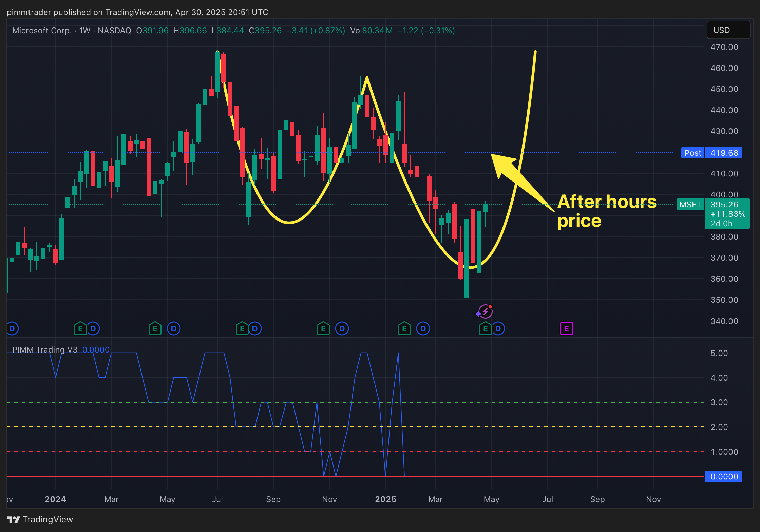Click the 470.00 price axis label

pos(724,47)
